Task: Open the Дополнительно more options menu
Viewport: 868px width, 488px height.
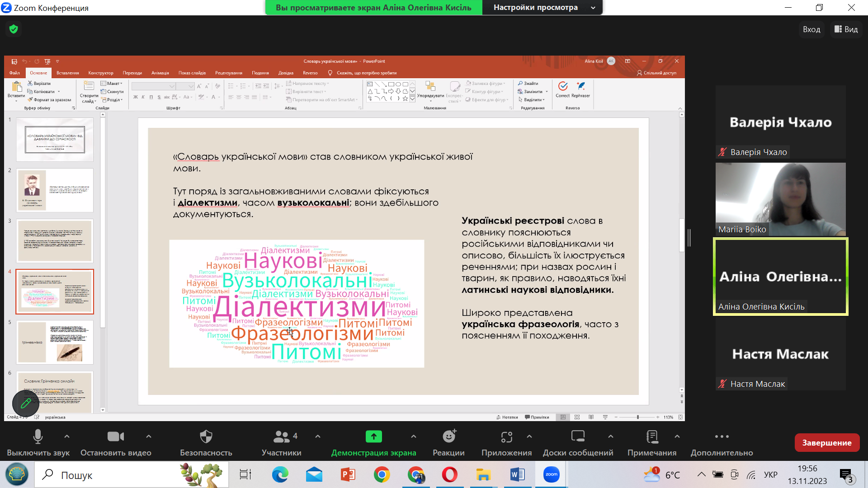Action: [722, 436]
